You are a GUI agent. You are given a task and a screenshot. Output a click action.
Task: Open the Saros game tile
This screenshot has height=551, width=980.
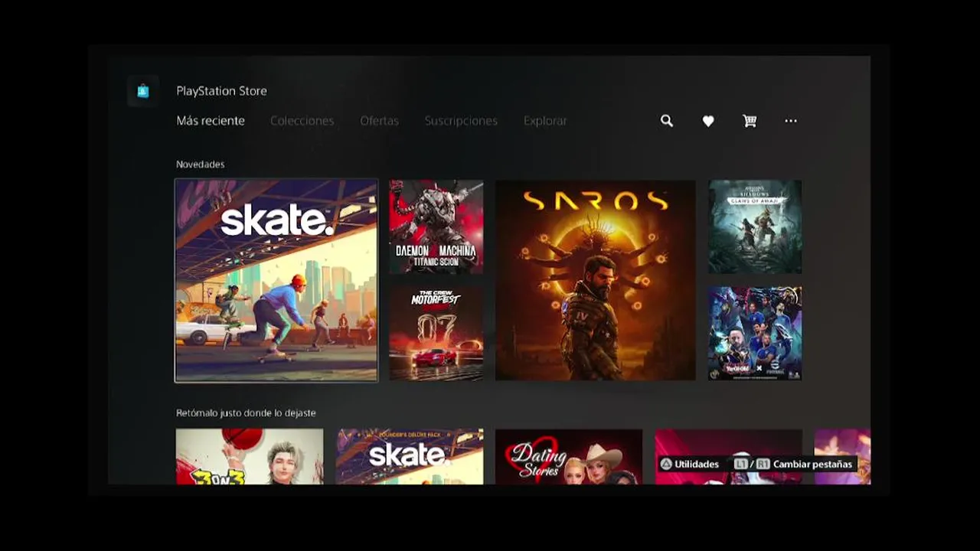(x=596, y=280)
